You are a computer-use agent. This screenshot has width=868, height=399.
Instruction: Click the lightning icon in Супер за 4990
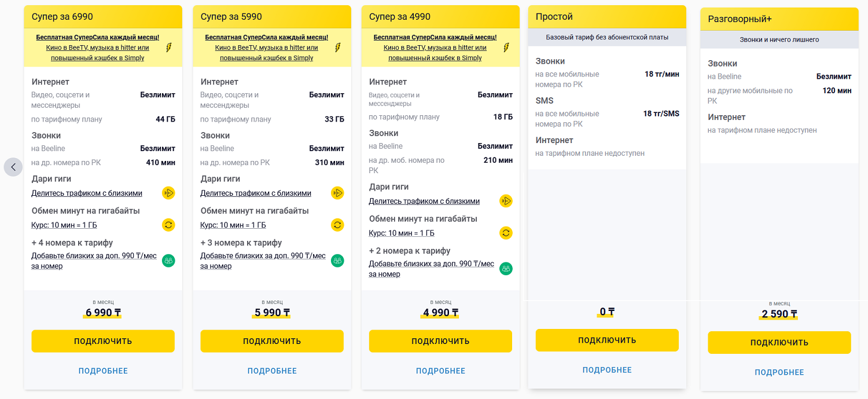pos(506,47)
